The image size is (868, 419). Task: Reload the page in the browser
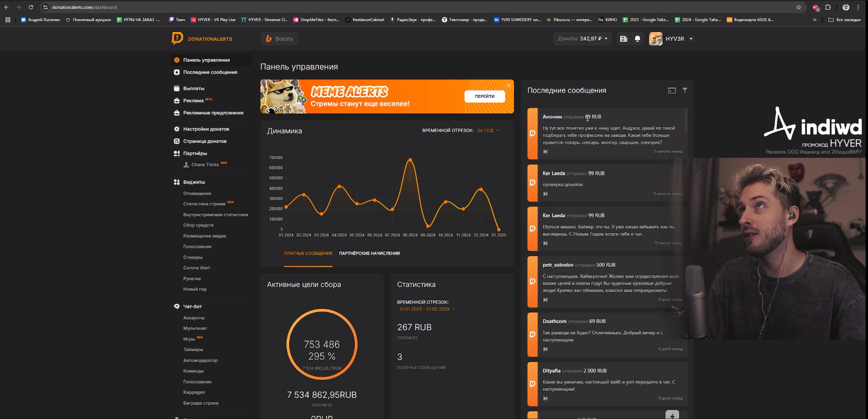31,7
